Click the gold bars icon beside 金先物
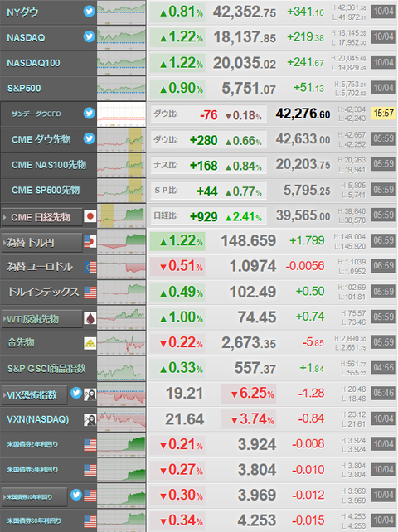Viewport: 398px width, 532px height. coord(90,343)
